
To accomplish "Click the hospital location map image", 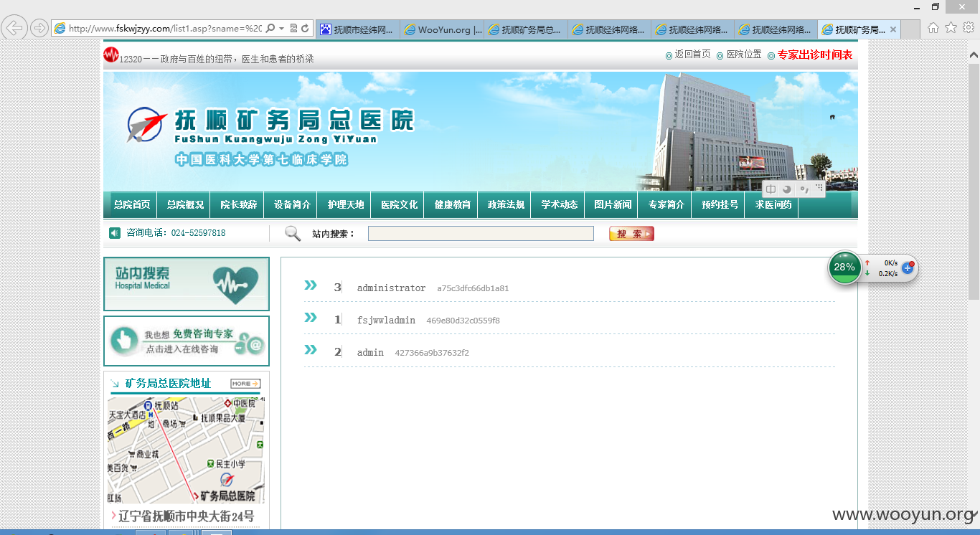I will (186, 451).
